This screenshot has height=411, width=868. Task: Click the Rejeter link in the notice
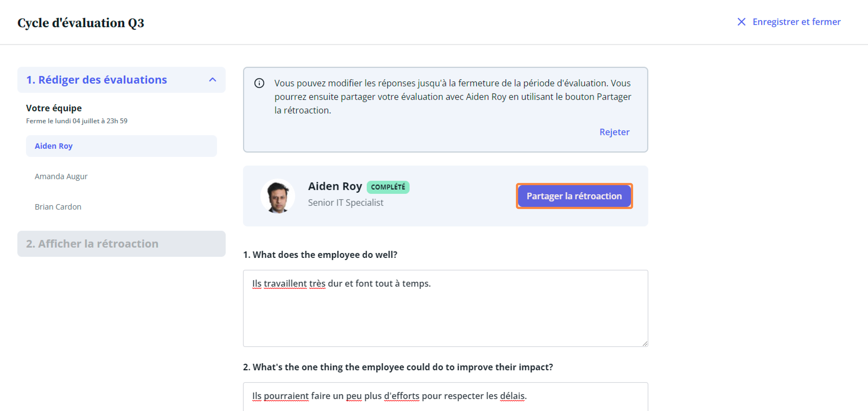point(614,132)
